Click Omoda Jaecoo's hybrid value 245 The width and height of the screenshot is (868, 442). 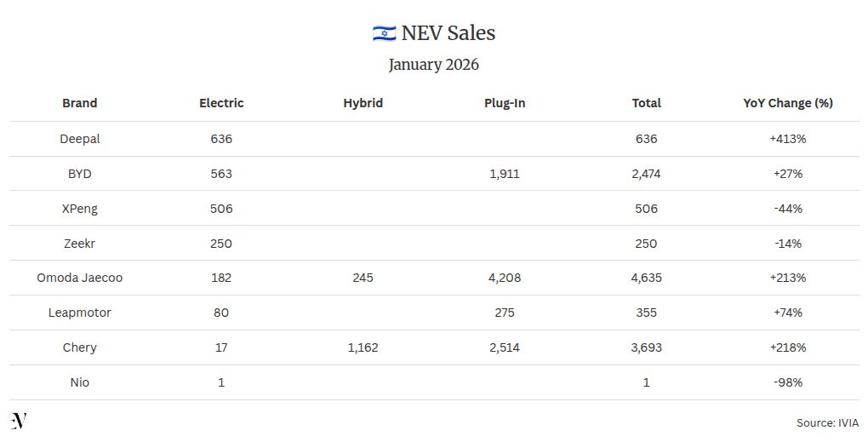(x=363, y=278)
